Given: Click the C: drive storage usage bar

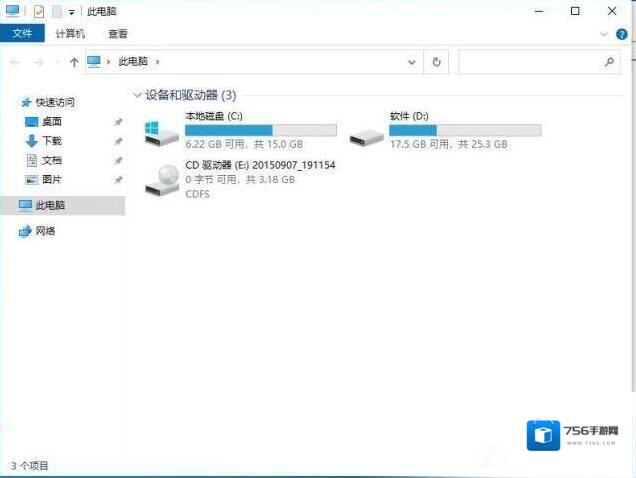Looking at the screenshot, I should 260,130.
